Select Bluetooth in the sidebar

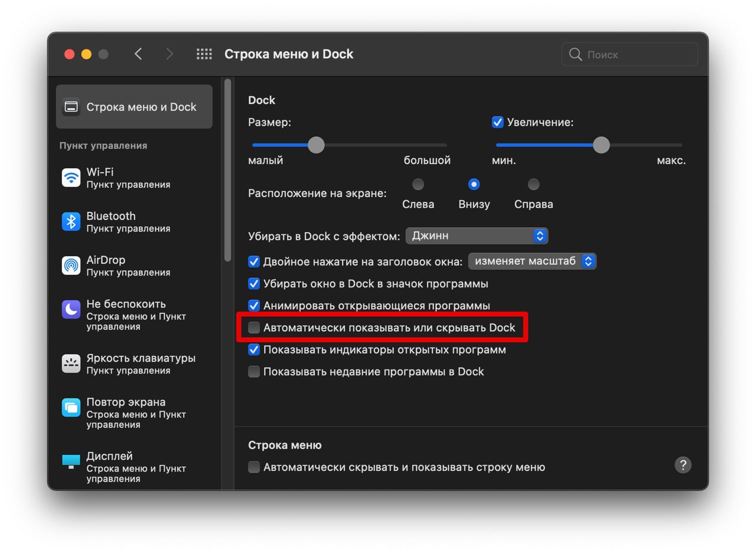point(134,221)
